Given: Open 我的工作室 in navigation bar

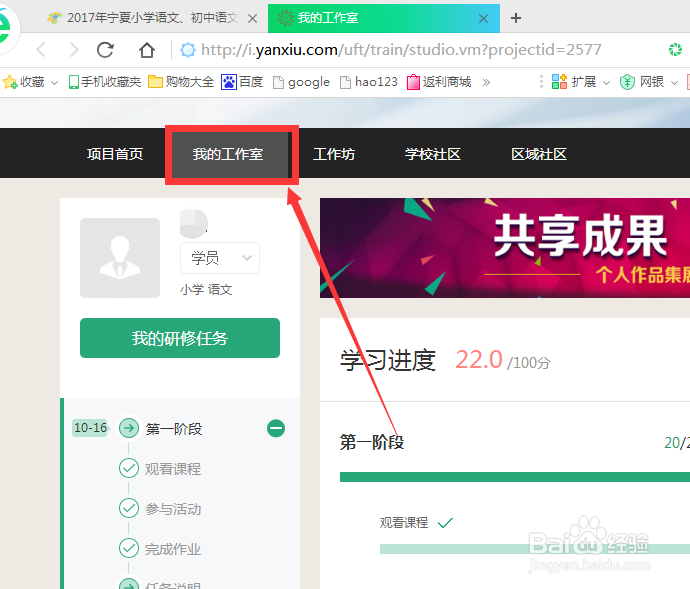Looking at the screenshot, I should click(x=228, y=154).
